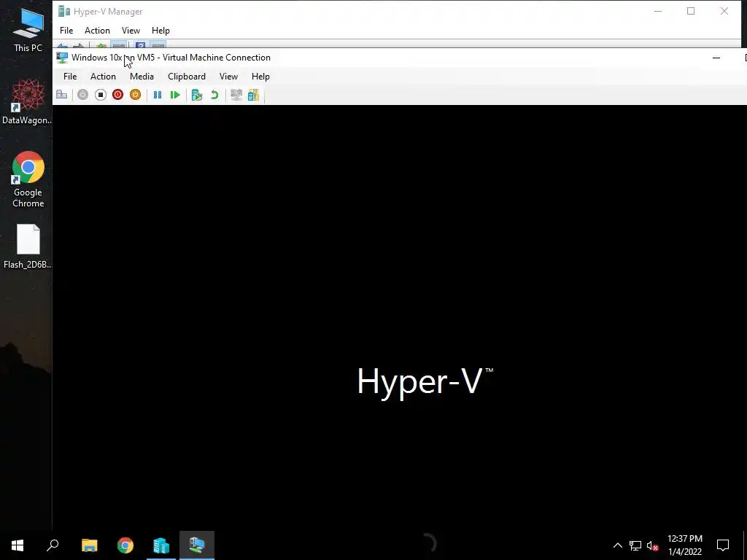
Task: Click the grayed Enhanced Session toolbar icon
Action: point(236,95)
